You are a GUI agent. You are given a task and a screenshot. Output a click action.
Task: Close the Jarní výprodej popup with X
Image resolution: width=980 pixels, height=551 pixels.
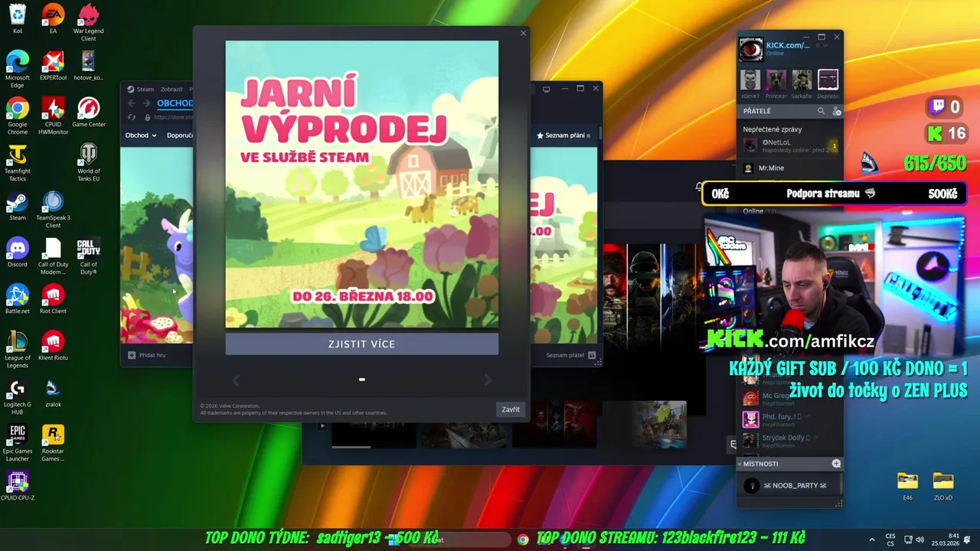(x=523, y=34)
